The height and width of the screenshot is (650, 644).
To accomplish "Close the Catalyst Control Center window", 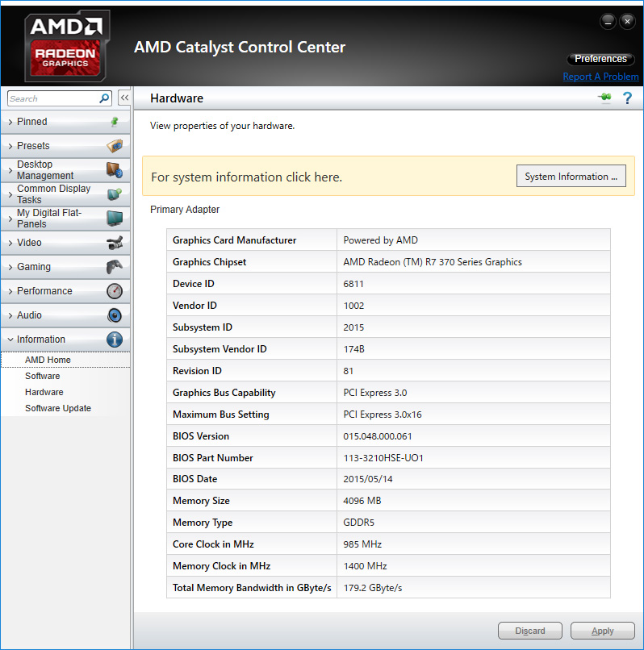I will [627, 21].
